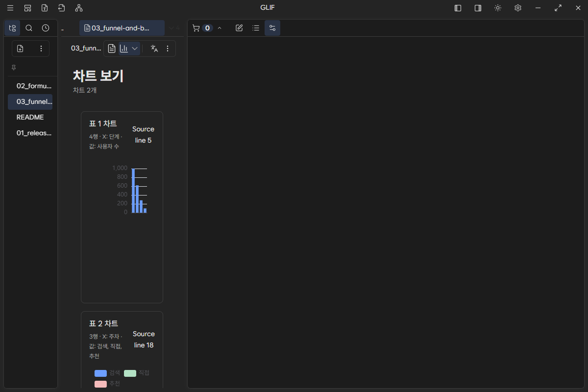The image size is (588, 392).
Task: Click the translate icon in document toolbar
Action: (154, 49)
